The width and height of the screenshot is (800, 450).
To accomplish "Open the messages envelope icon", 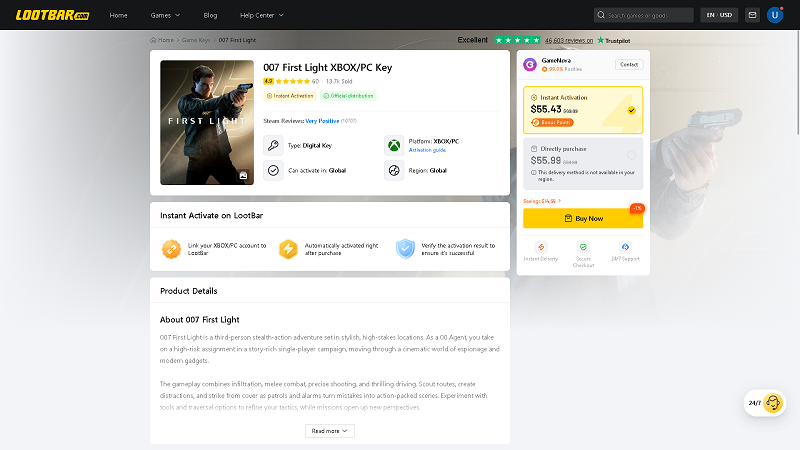I will [x=752, y=15].
